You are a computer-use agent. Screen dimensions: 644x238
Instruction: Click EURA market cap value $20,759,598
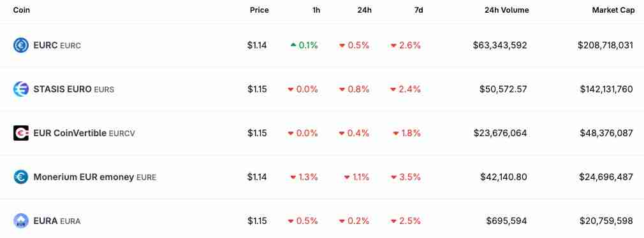(606, 221)
